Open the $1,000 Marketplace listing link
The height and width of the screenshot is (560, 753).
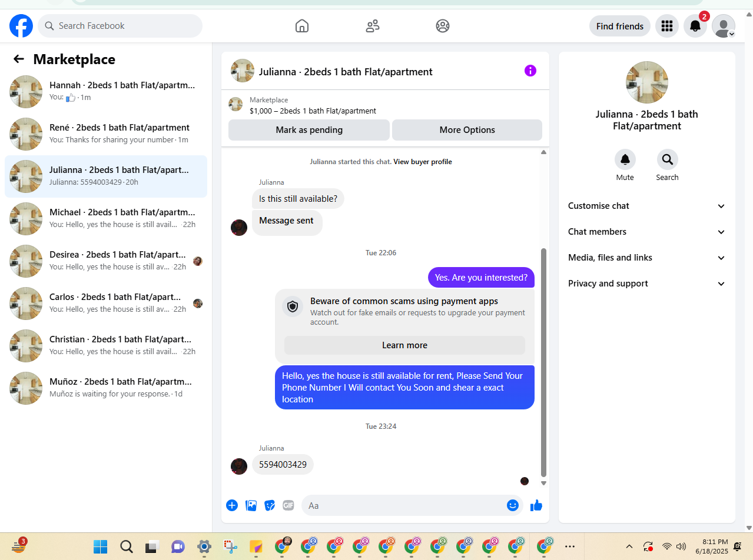[313, 111]
